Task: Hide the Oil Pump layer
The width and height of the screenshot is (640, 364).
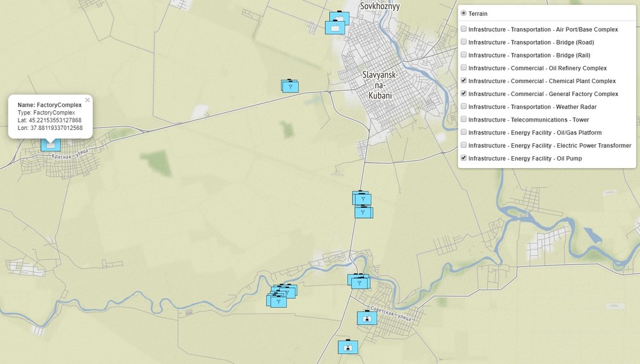Action: (463, 158)
